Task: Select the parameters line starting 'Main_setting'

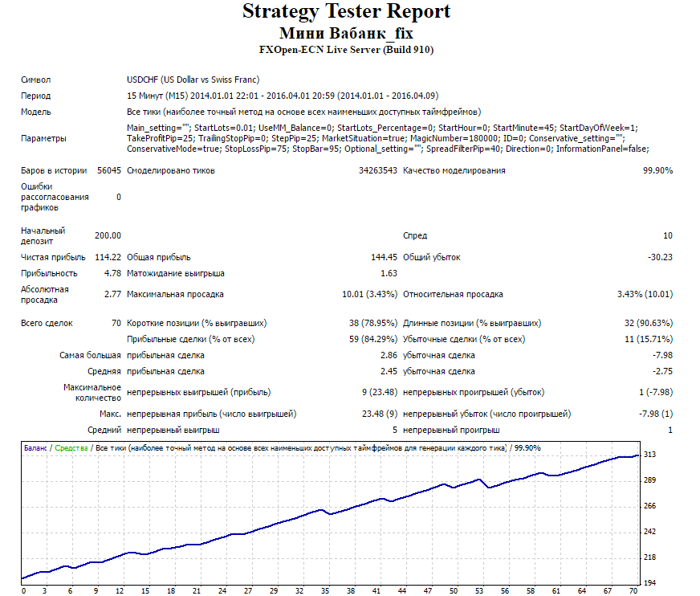Action: pos(383,128)
